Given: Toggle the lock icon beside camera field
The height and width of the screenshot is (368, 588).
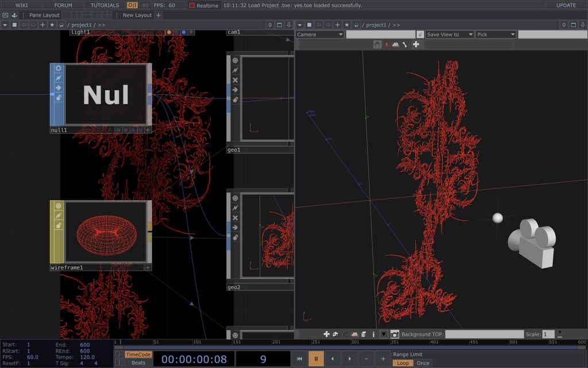Looking at the screenshot, I should point(420,34).
